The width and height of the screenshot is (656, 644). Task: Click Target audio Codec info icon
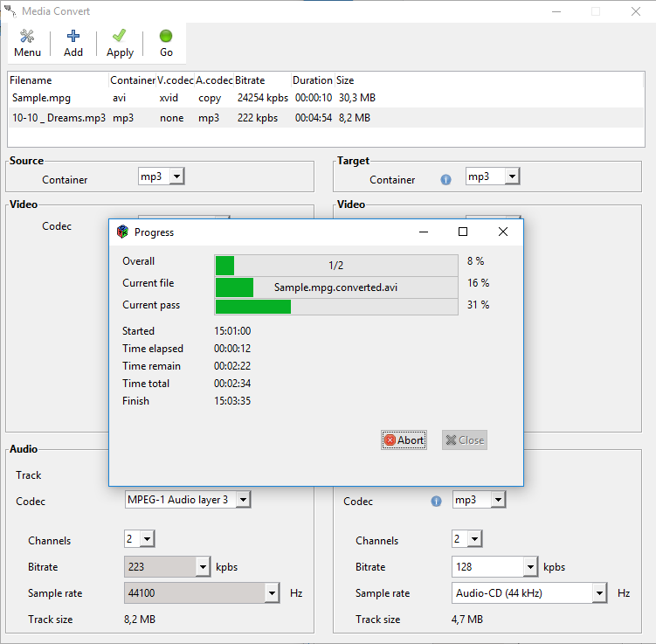tap(437, 502)
